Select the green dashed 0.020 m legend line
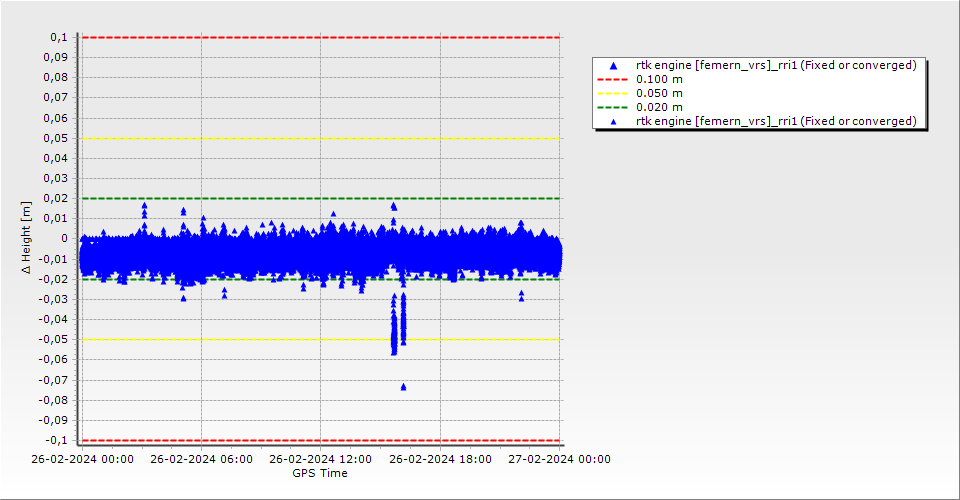960x500 pixels. [x=614, y=108]
